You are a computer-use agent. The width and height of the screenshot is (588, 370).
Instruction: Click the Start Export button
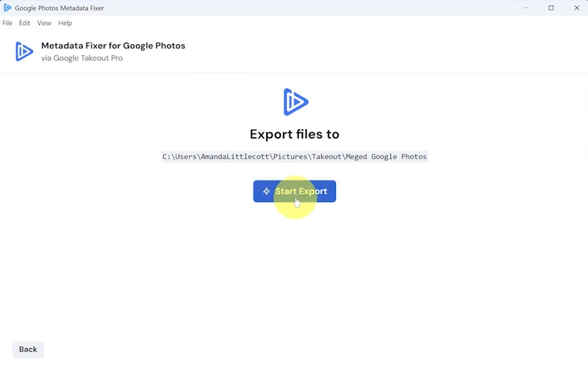(x=295, y=191)
